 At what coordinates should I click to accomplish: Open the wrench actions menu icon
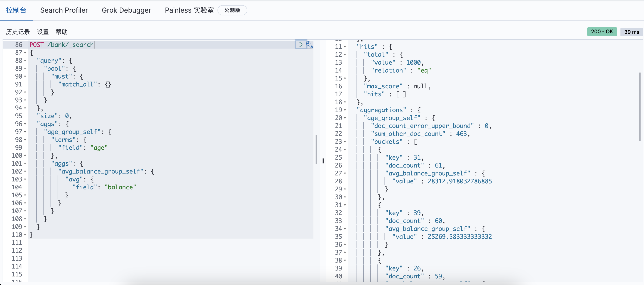point(310,45)
